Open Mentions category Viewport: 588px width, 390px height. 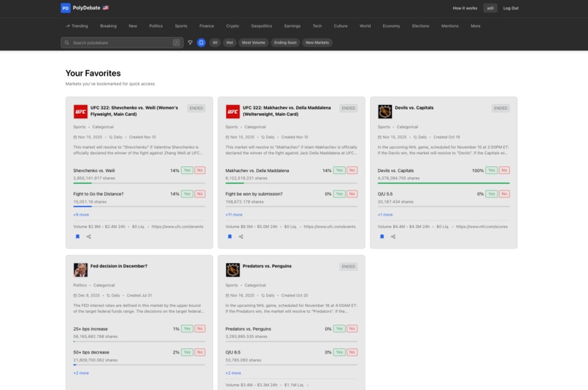point(449,26)
